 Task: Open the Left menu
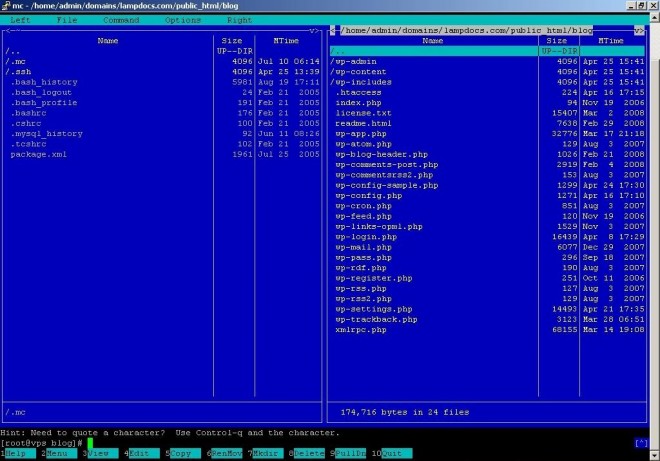(20, 20)
